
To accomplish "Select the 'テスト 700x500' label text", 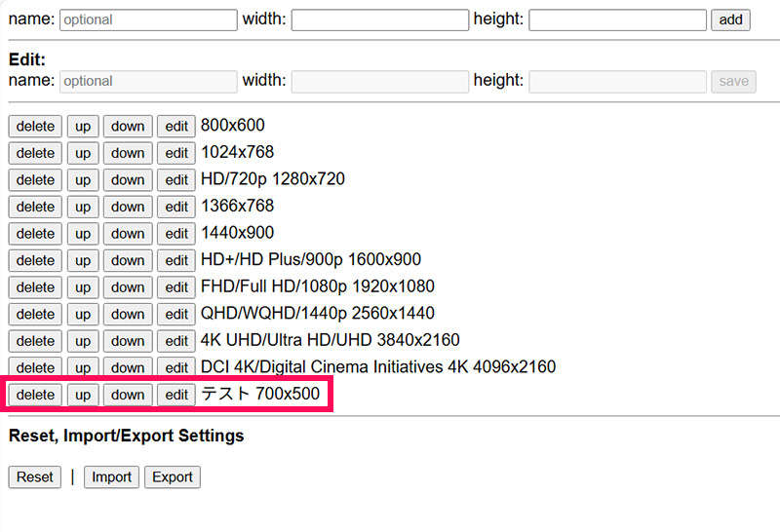I will coord(260,394).
